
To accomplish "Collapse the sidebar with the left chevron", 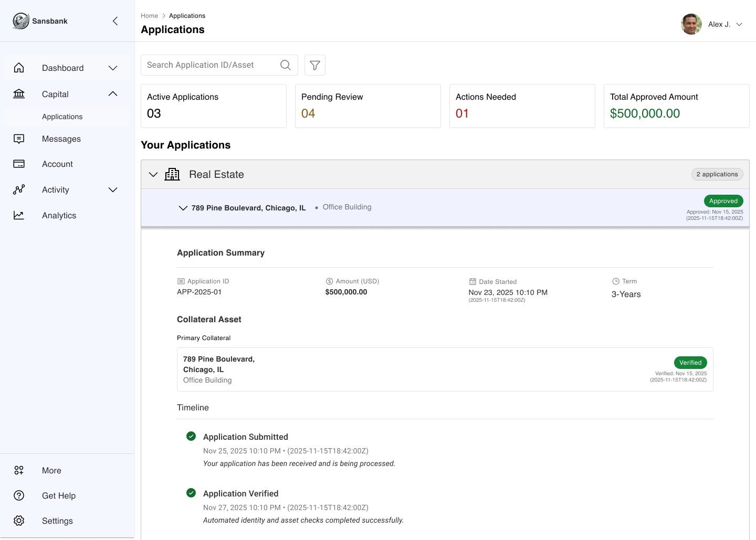I will [115, 21].
